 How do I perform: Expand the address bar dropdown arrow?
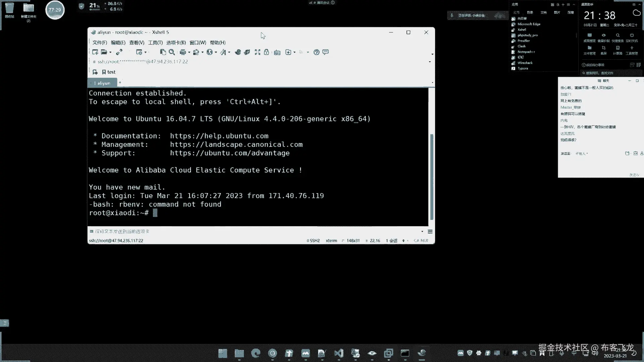coord(430,62)
